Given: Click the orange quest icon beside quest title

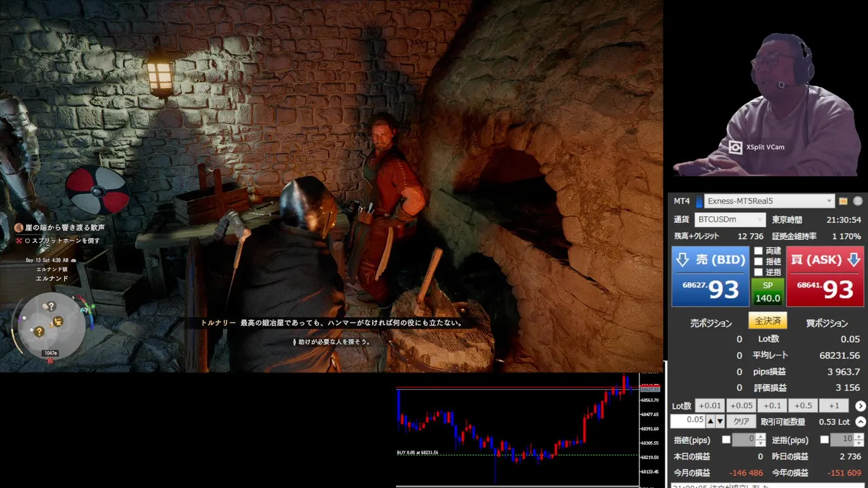Looking at the screenshot, I should pos(19,228).
